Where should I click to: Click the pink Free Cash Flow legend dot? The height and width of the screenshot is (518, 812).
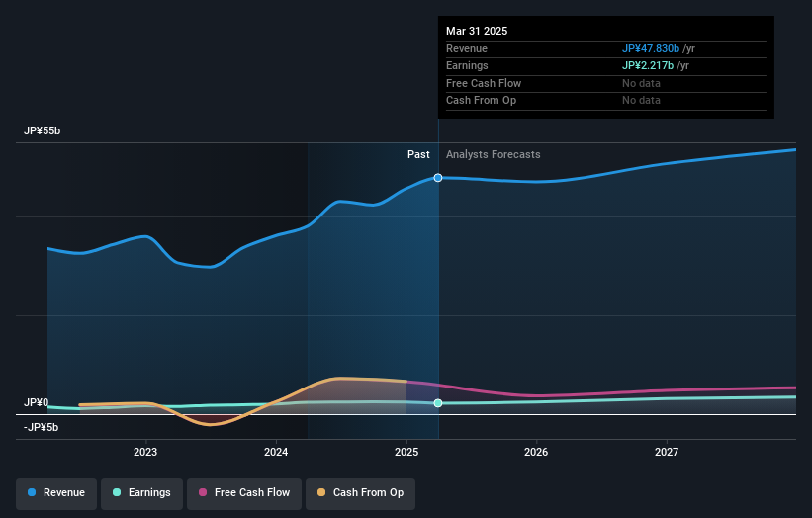click(203, 492)
